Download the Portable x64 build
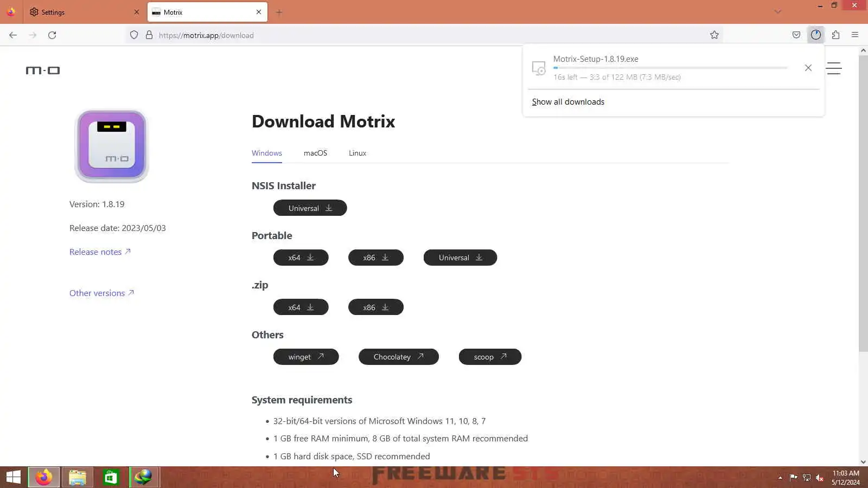 pyautogui.click(x=301, y=258)
